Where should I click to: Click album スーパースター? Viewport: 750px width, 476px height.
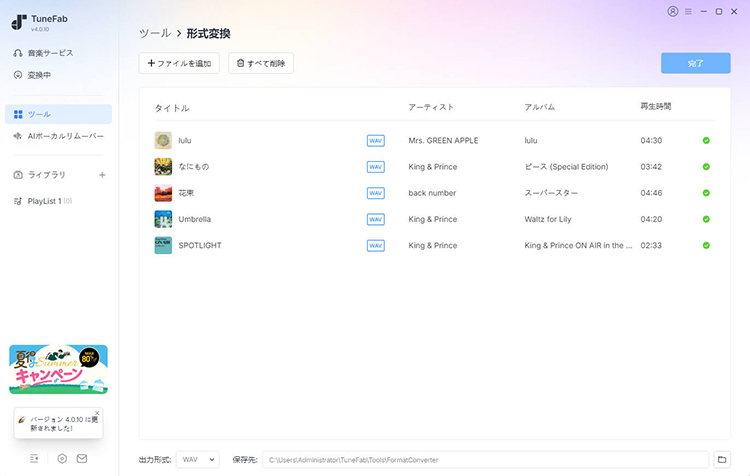point(551,193)
